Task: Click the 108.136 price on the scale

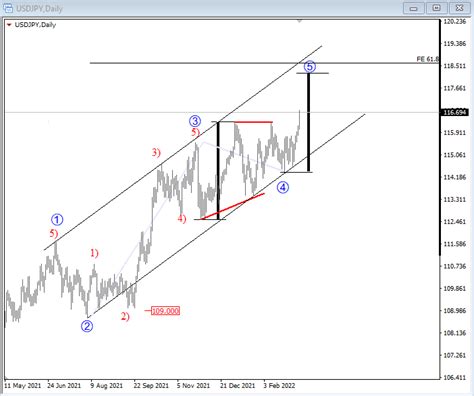Action: 454,333
